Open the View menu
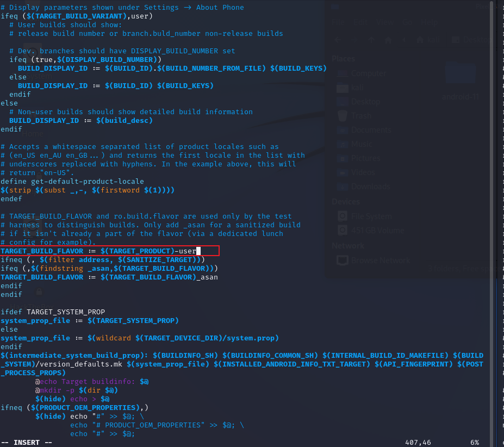 coord(385,23)
